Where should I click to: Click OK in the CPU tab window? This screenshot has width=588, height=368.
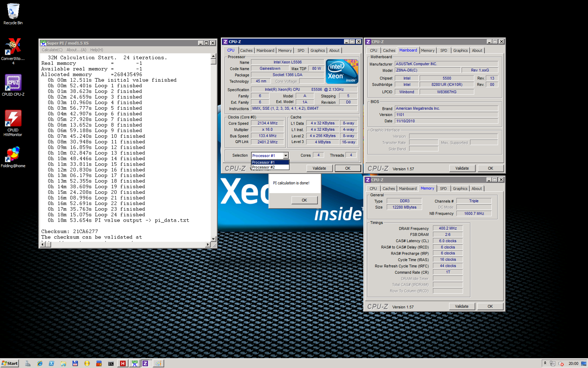348,168
